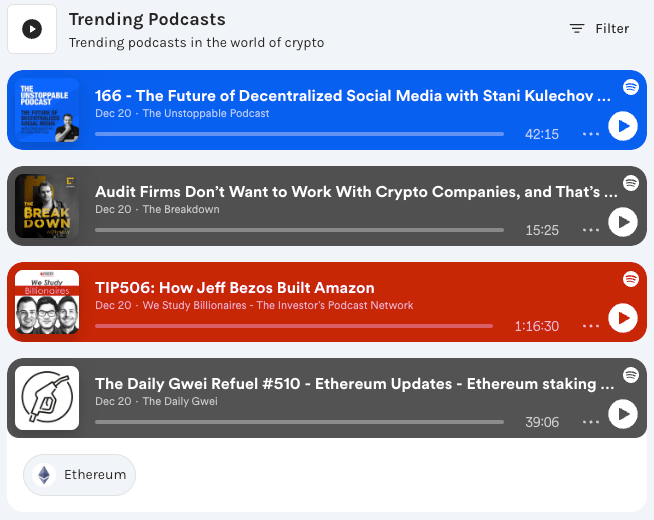Click 'The Daily Gwei' show name
The width and height of the screenshot is (654, 520).
(x=180, y=401)
